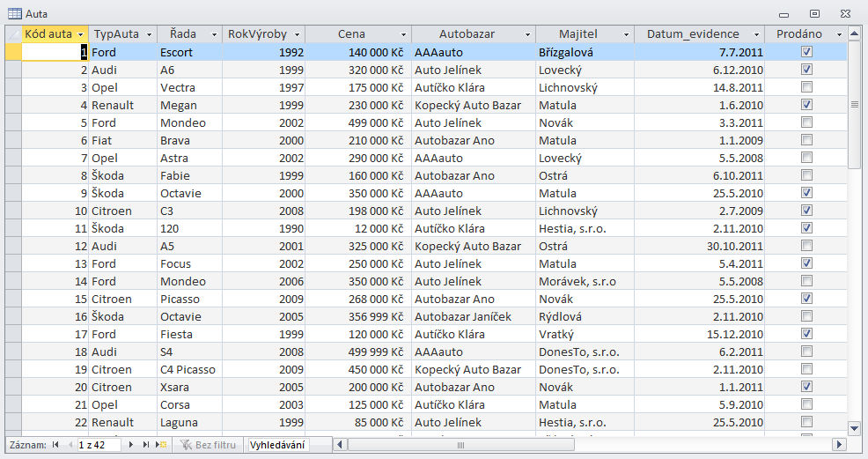Check Prodáno for Renault Laguna row
The height and width of the screenshot is (459, 868).
tap(806, 422)
